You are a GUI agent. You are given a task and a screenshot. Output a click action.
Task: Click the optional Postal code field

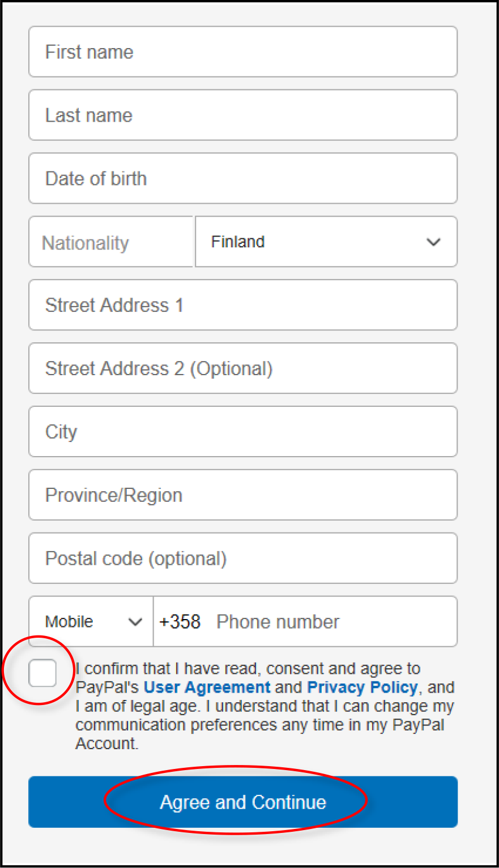pos(243,559)
